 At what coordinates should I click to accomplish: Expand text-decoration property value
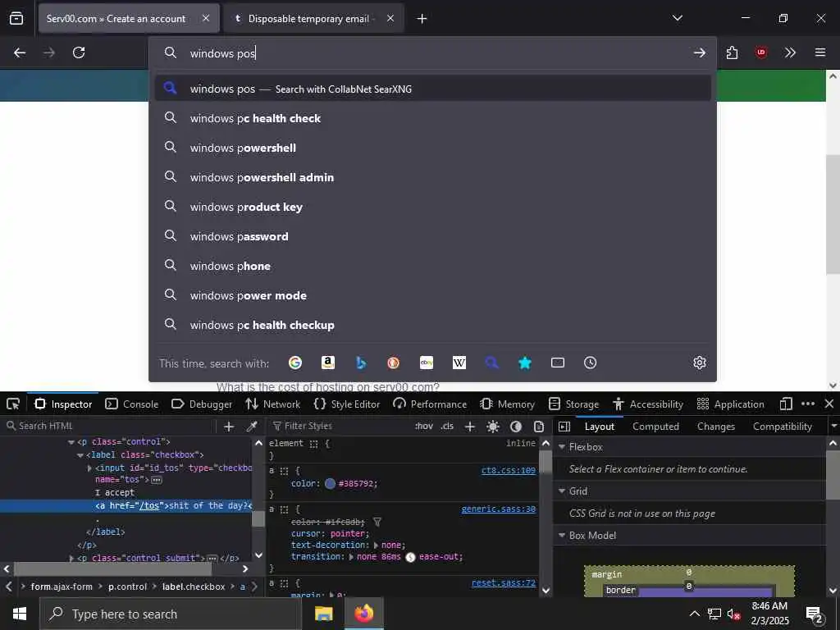tap(376, 546)
